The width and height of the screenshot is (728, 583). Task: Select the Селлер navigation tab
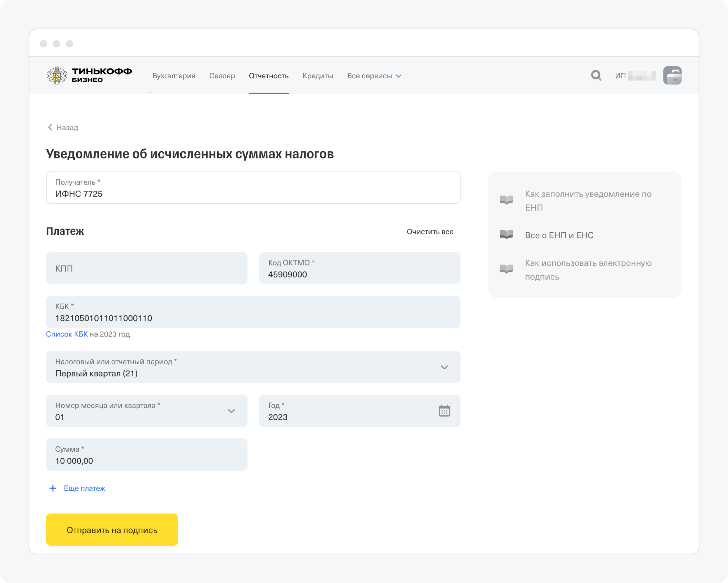pyautogui.click(x=222, y=76)
